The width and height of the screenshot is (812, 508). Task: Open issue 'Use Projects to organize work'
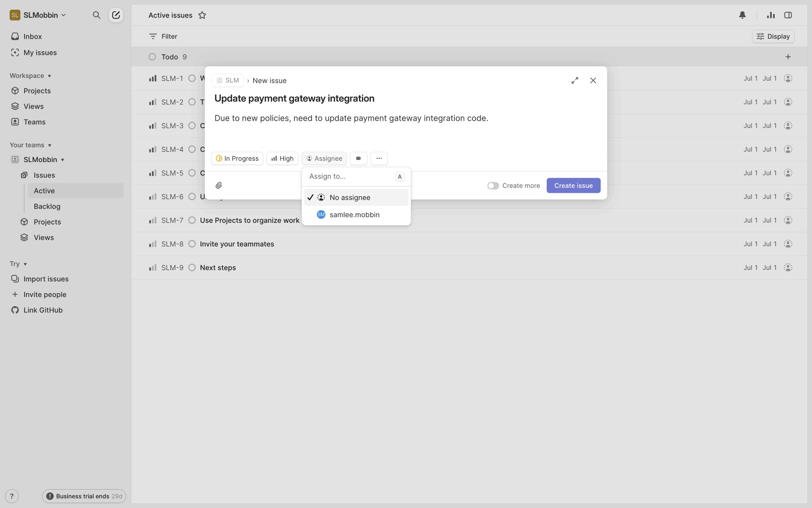coord(250,220)
